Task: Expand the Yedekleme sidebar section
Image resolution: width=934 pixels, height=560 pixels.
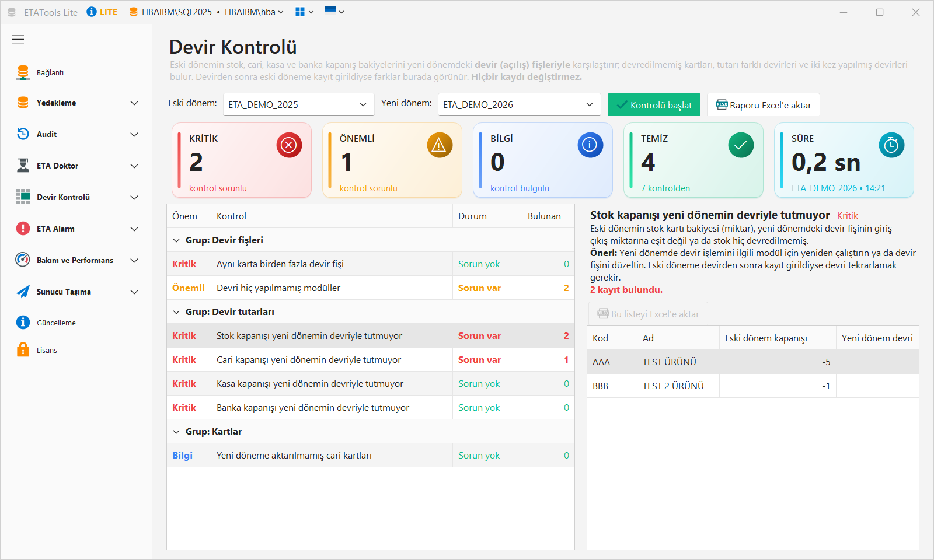Action: 134,103
